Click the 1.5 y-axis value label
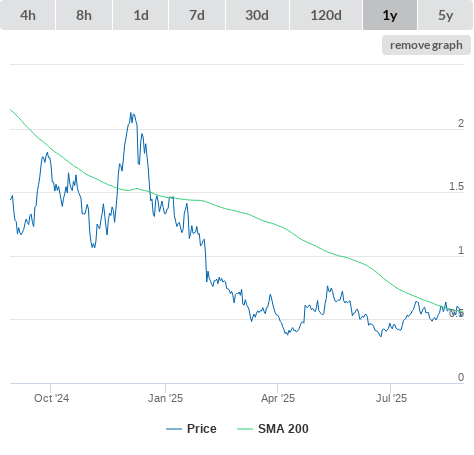474x455 pixels. 456,187
